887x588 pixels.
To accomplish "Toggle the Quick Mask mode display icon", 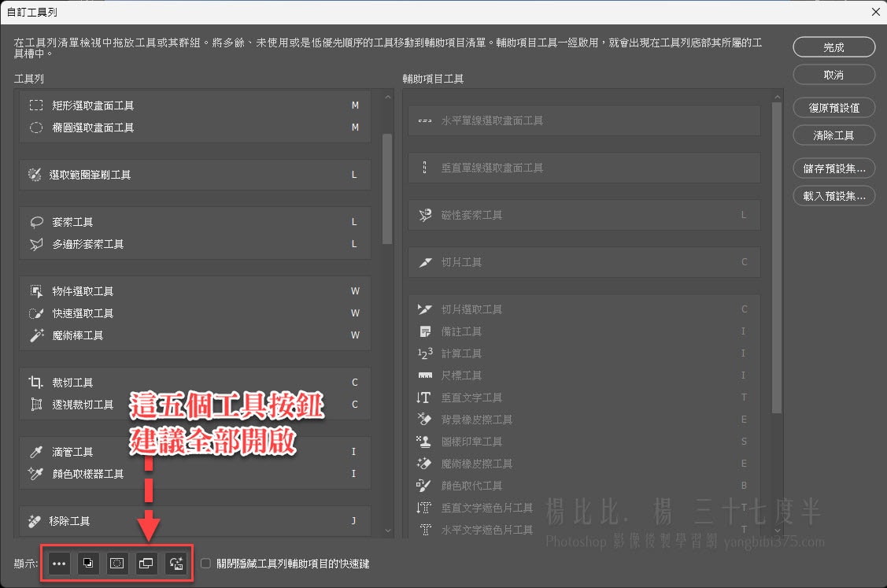I will [x=116, y=564].
